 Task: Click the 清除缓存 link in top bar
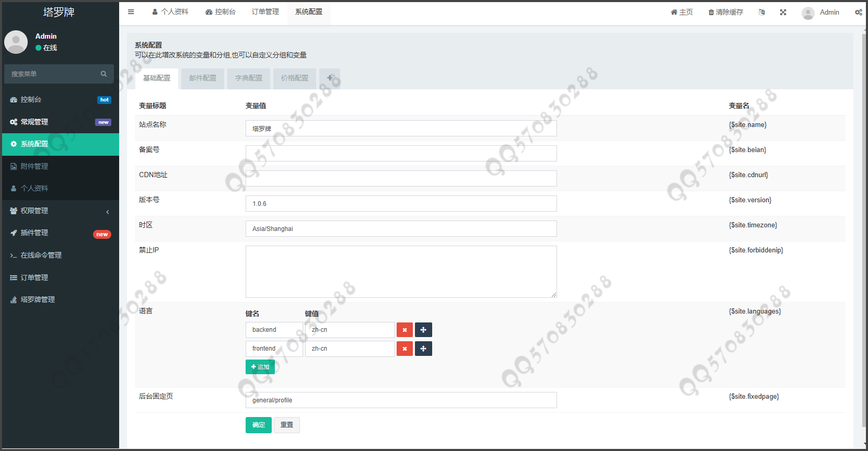[x=725, y=12]
